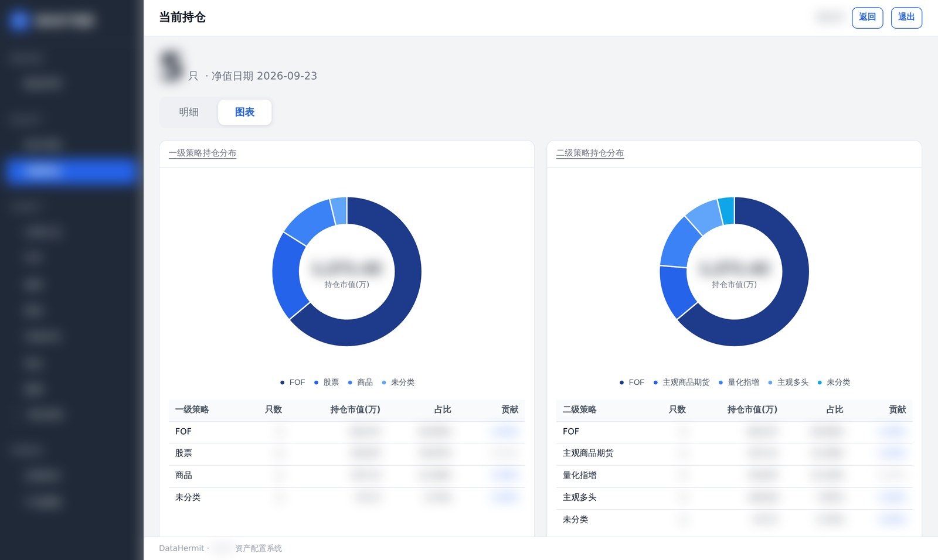This screenshot has height=560, width=938.
Task: Select 未分类 row in 一级策略 table
Action: click(346, 498)
